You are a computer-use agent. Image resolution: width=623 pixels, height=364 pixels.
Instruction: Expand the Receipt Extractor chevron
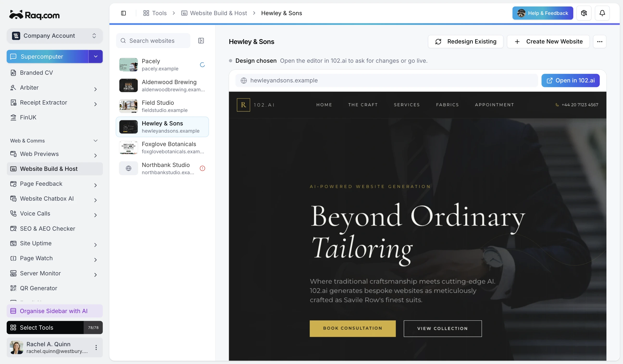(x=95, y=104)
